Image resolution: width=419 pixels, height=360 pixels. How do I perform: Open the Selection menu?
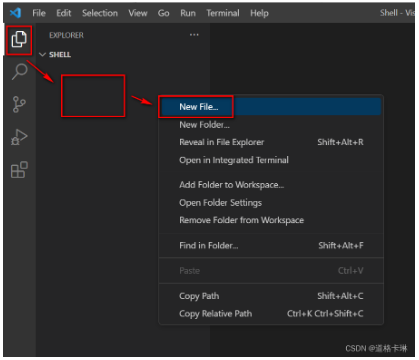pyautogui.click(x=100, y=13)
